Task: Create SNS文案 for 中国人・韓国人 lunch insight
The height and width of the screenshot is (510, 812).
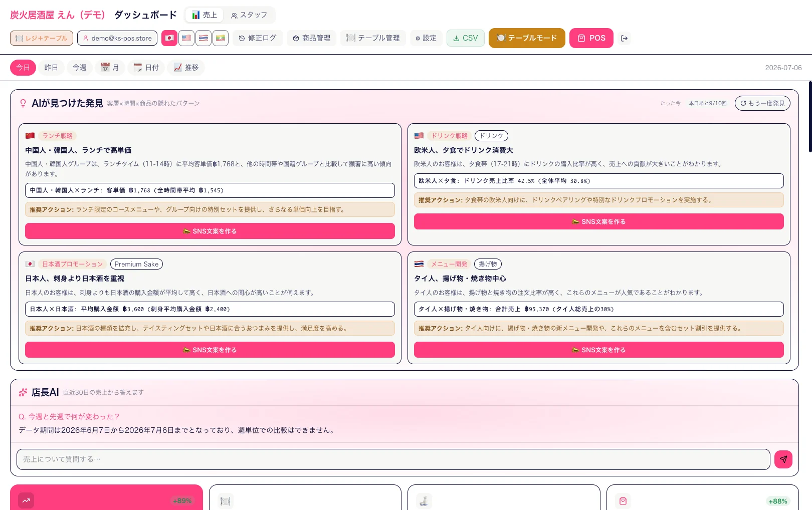Action: tap(210, 231)
